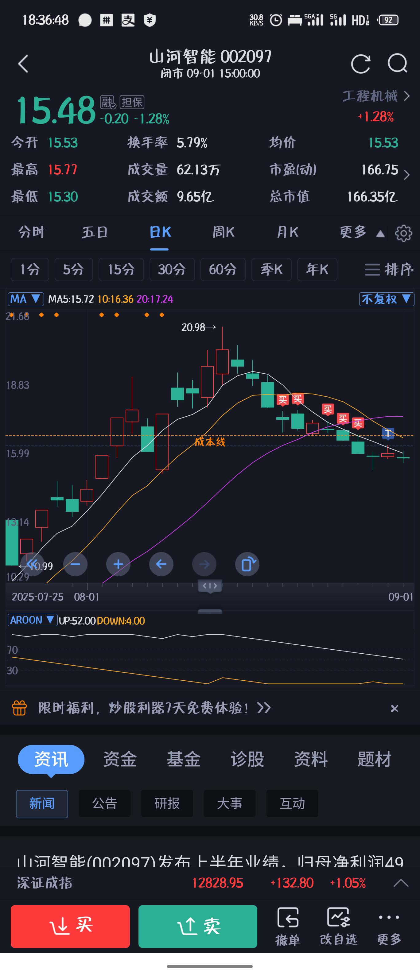Tap the gift box promotion icon
This screenshot has height=980, width=420.
click(19, 708)
